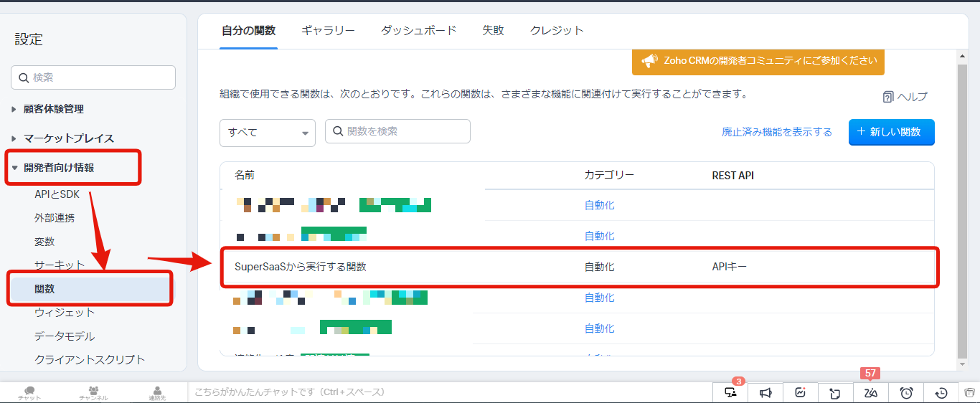The height and width of the screenshot is (403, 980).
Task: Click the megaphone icon in orange community banner
Action: pos(649,61)
